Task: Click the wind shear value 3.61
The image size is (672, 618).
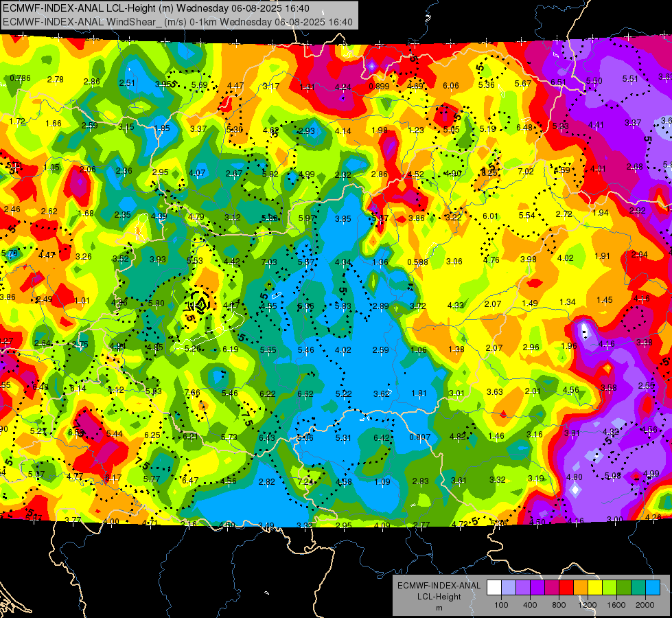Action: 459,481
